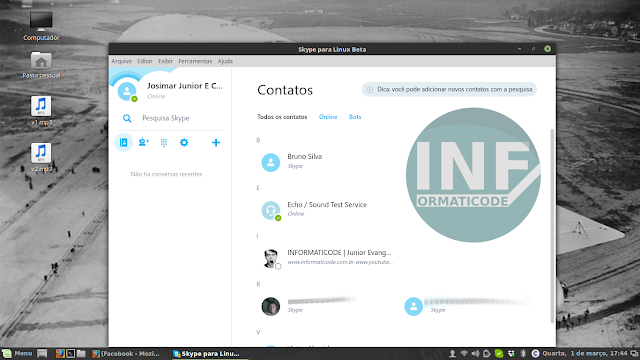Start new conversation with plus icon
This screenshot has height=360, width=640.
pyautogui.click(x=216, y=142)
